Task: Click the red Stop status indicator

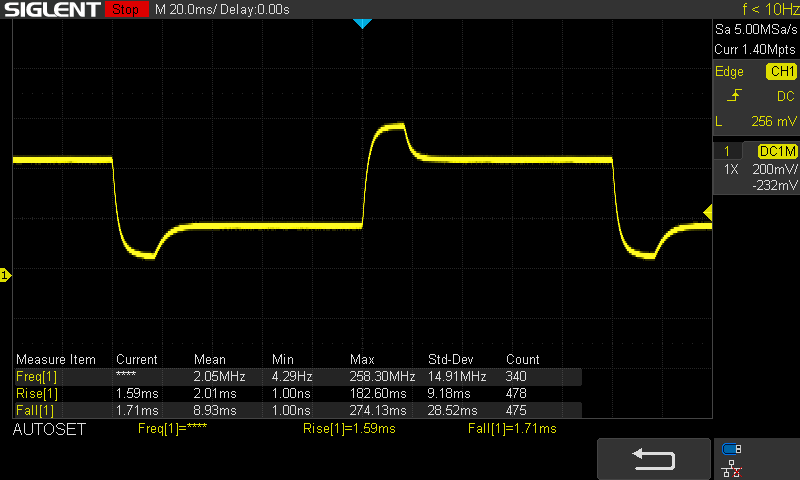Action: coord(127,9)
